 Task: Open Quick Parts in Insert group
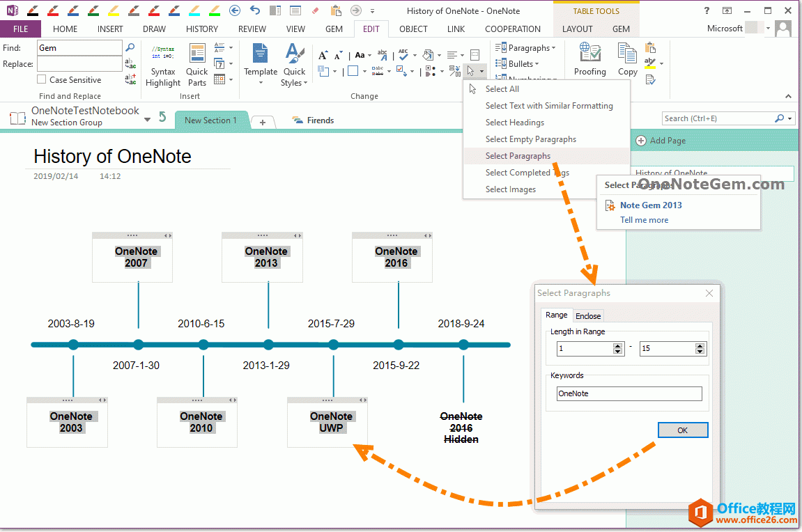[x=197, y=65]
